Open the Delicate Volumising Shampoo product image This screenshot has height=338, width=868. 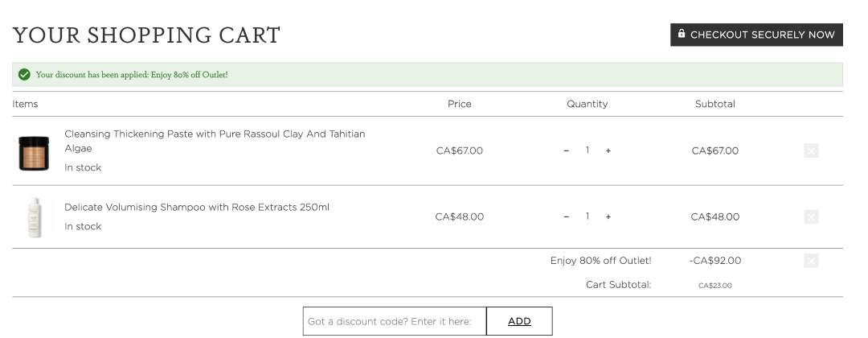point(35,217)
